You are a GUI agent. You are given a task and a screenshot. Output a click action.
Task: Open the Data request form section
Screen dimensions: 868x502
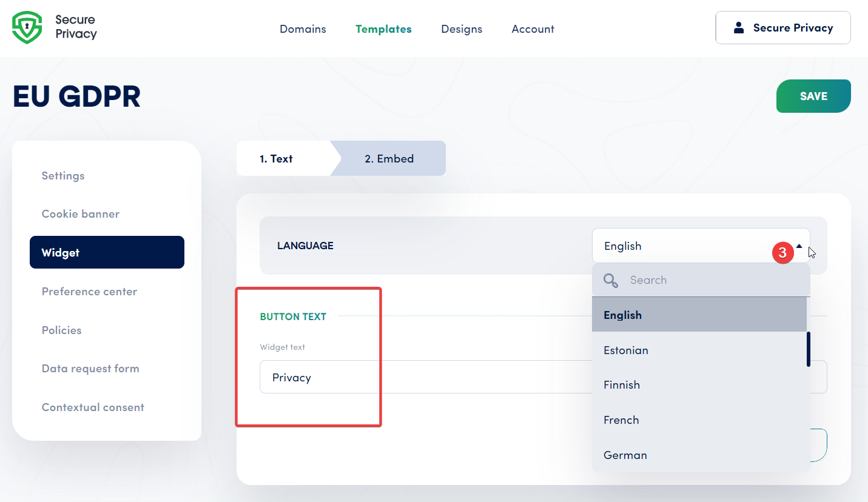click(x=90, y=368)
